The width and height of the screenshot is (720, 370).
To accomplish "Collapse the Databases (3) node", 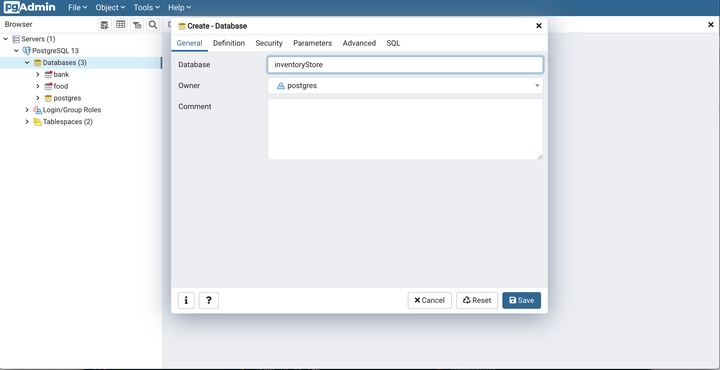I will pos(27,63).
